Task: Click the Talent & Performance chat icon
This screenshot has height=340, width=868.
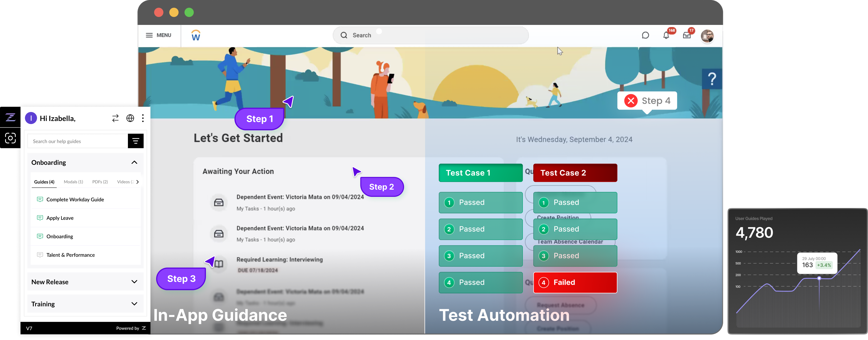Action: coord(40,255)
